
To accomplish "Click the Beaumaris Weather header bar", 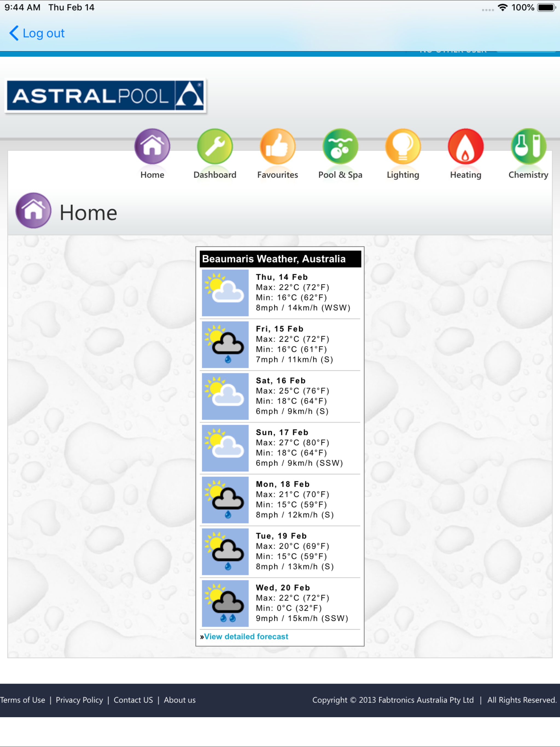I will tap(280, 259).
